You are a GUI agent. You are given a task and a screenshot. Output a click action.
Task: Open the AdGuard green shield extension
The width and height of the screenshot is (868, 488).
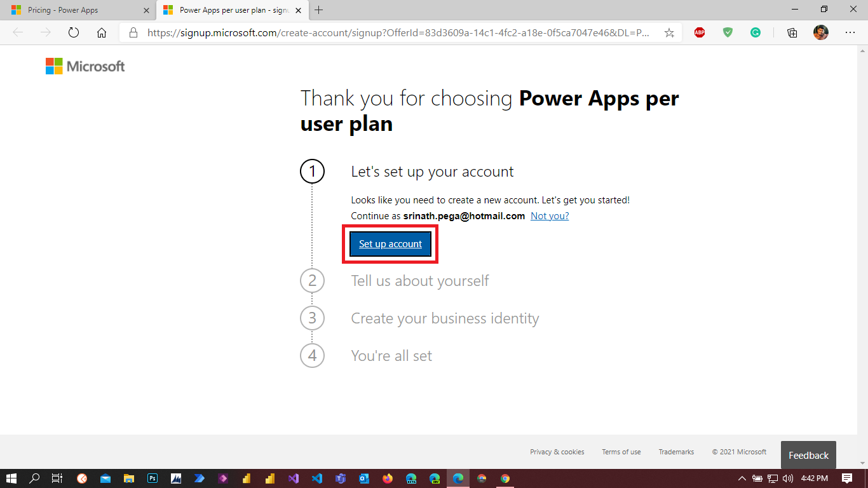[x=728, y=33]
